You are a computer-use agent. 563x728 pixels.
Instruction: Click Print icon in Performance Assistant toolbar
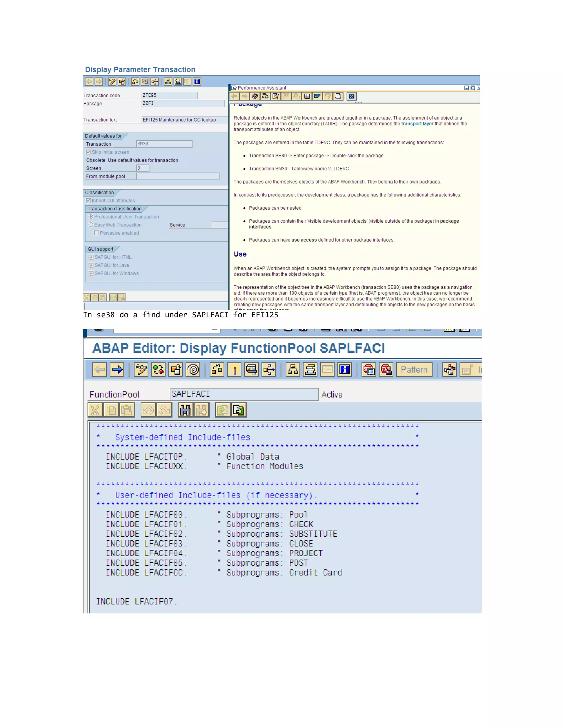tap(338, 97)
